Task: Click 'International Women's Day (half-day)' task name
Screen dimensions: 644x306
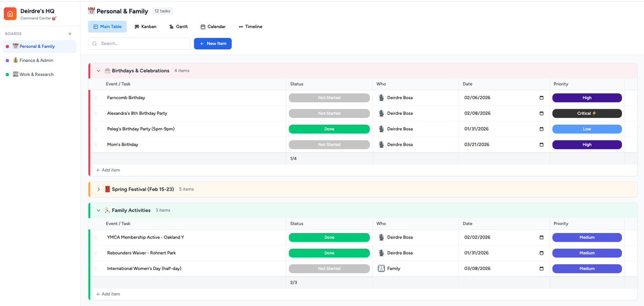Action: (x=144, y=268)
